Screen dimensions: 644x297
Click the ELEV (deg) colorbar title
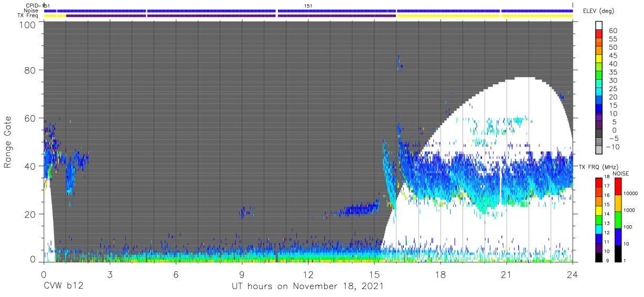599,10
